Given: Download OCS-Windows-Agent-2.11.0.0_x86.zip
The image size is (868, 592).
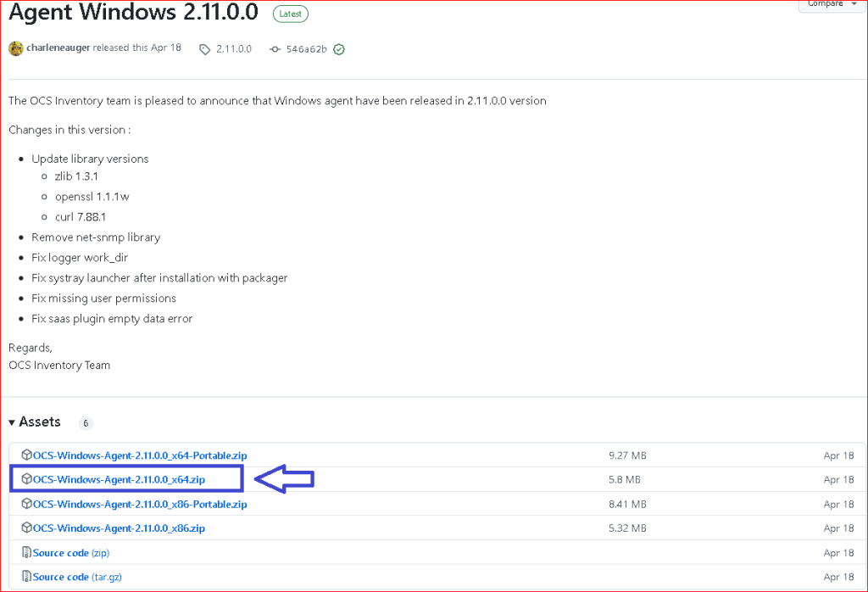Looking at the screenshot, I should (119, 528).
